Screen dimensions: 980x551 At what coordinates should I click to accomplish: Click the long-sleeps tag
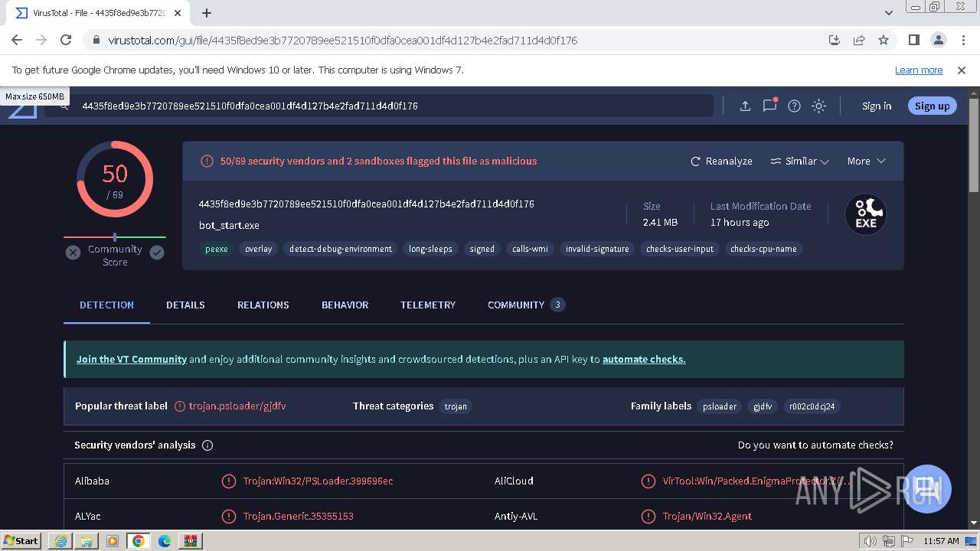pyautogui.click(x=430, y=249)
